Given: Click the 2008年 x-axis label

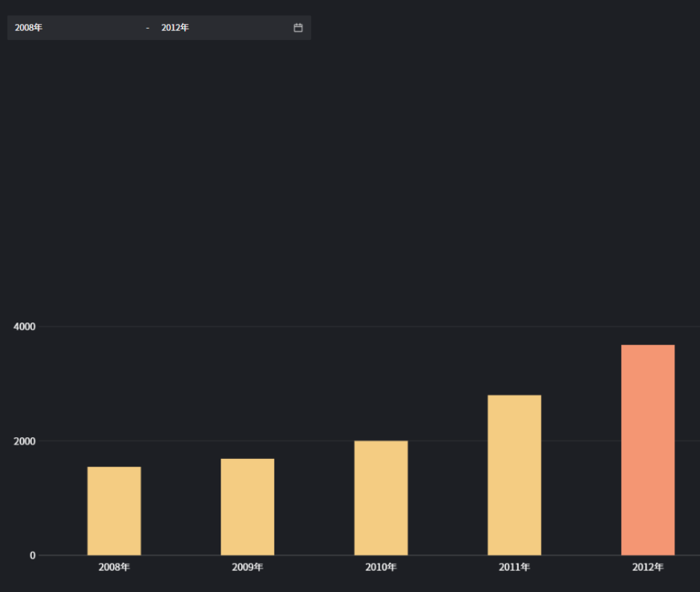Looking at the screenshot, I should click(x=114, y=567).
